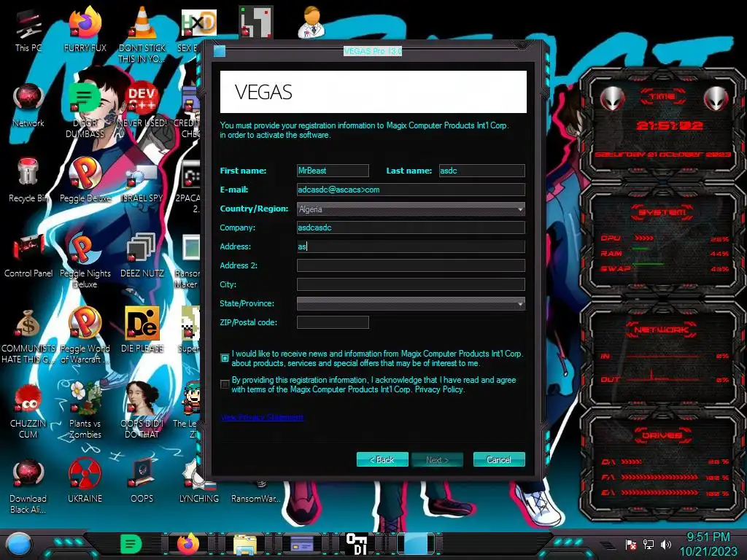
Task: Click the Company field
Action: (411, 227)
